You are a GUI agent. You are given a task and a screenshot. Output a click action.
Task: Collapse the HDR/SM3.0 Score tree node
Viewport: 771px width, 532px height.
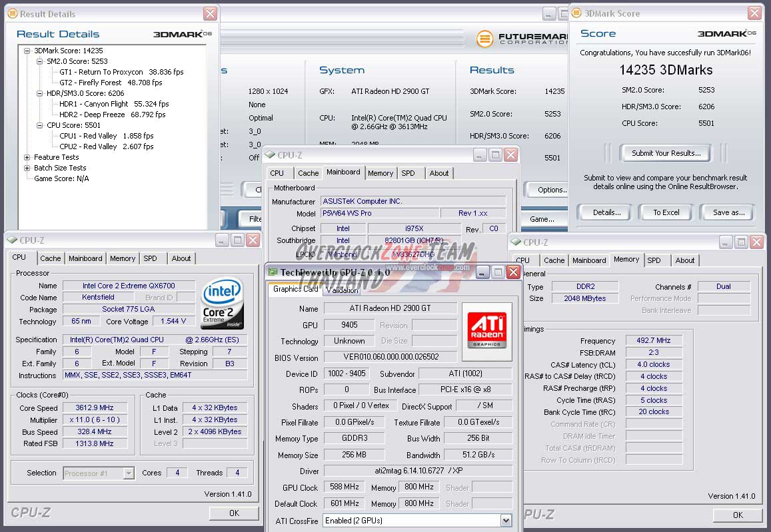pos(40,93)
